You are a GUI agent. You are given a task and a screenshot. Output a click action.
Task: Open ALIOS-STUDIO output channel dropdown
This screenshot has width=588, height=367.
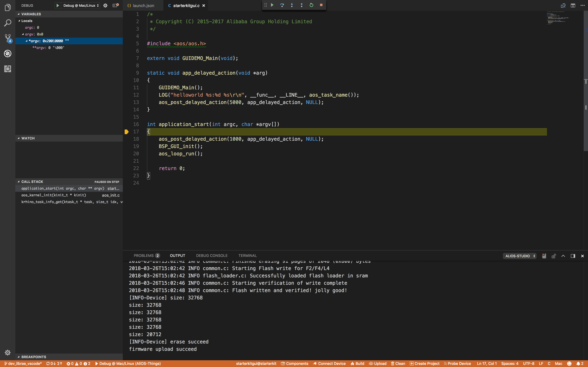[x=519, y=256]
